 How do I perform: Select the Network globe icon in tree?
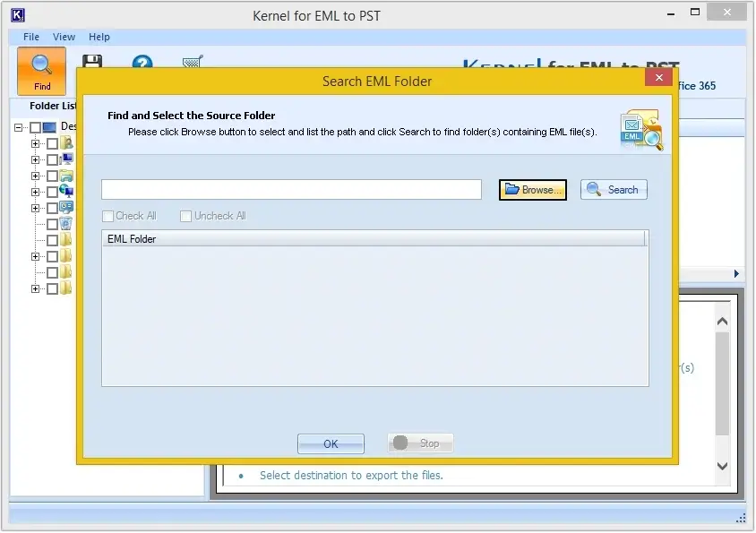(x=66, y=192)
